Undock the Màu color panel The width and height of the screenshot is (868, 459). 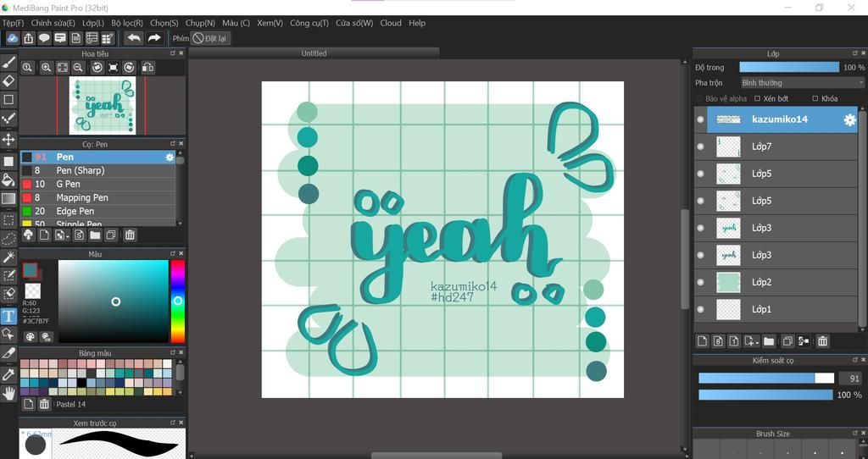pos(173,253)
